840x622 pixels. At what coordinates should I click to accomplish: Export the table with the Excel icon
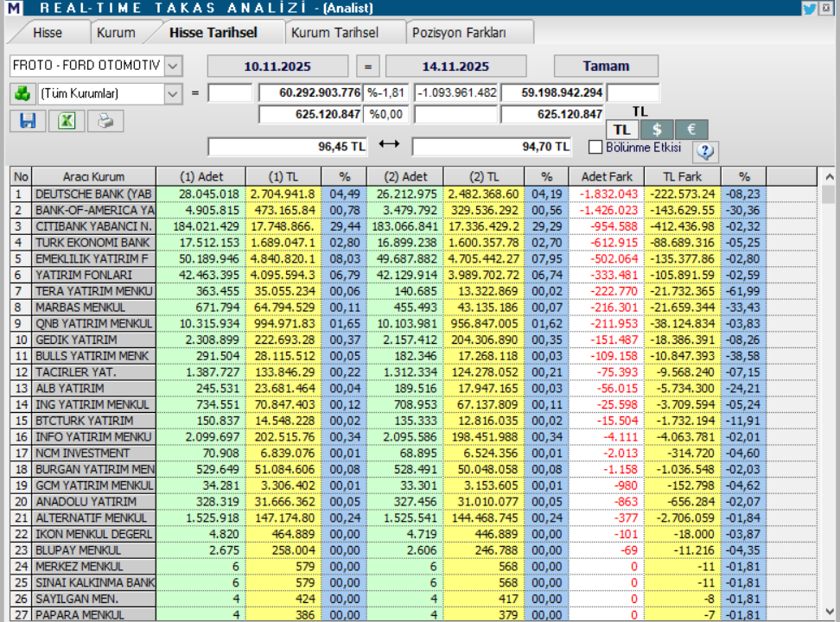pos(66,121)
